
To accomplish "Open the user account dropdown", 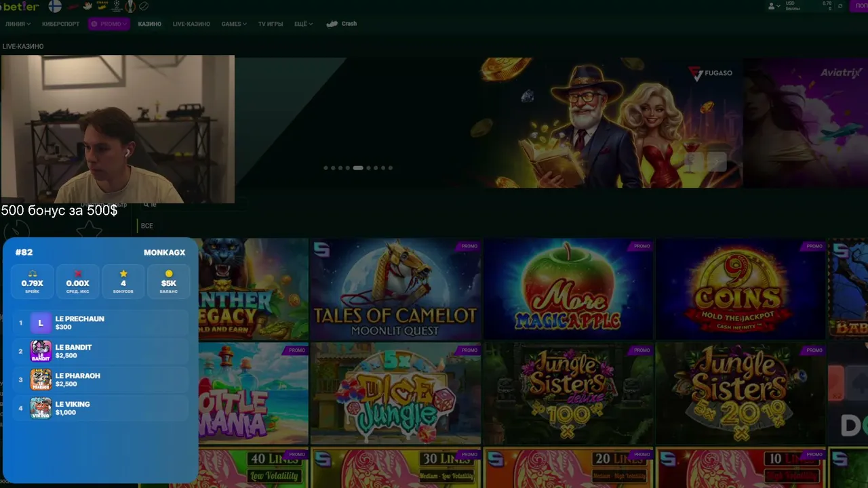I will click(x=773, y=6).
